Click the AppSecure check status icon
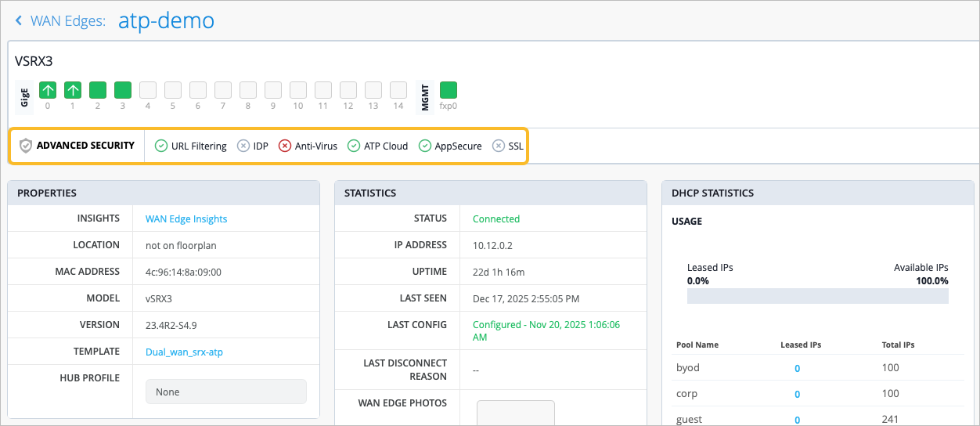This screenshot has width=980, height=426. (425, 146)
